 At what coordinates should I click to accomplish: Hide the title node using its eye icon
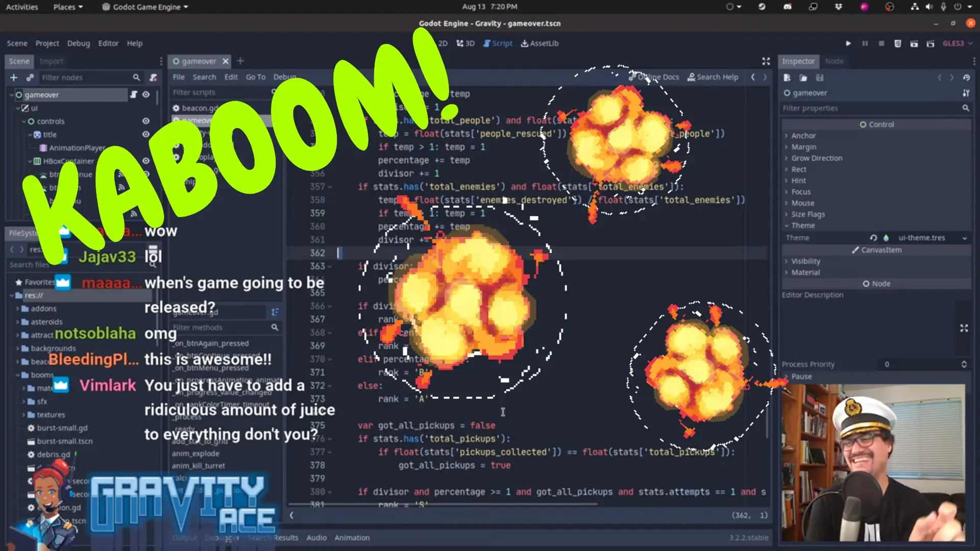pos(145,134)
